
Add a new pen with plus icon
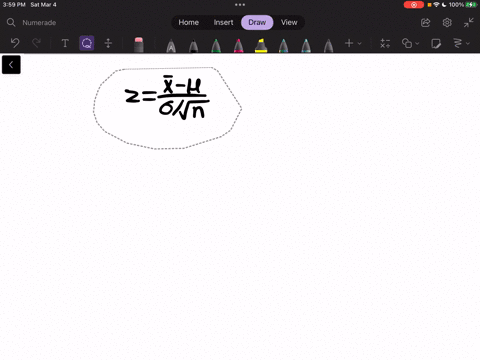click(349, 43)
